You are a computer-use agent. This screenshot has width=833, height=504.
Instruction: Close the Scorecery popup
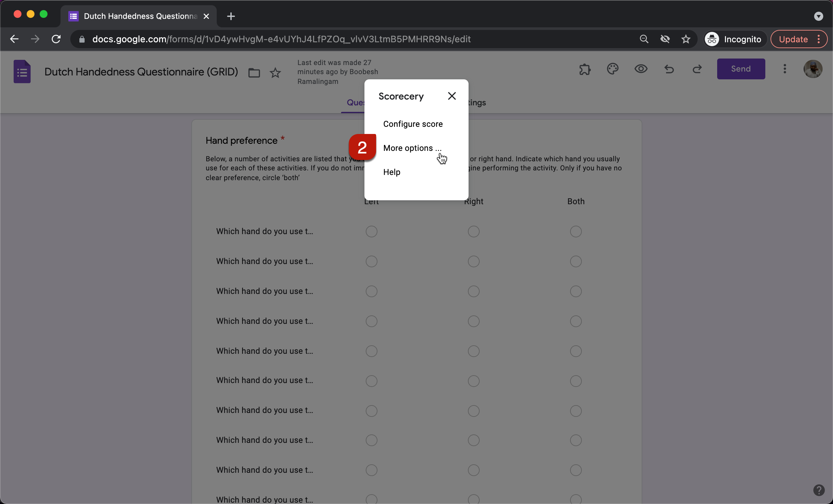[x=452, y=96]
